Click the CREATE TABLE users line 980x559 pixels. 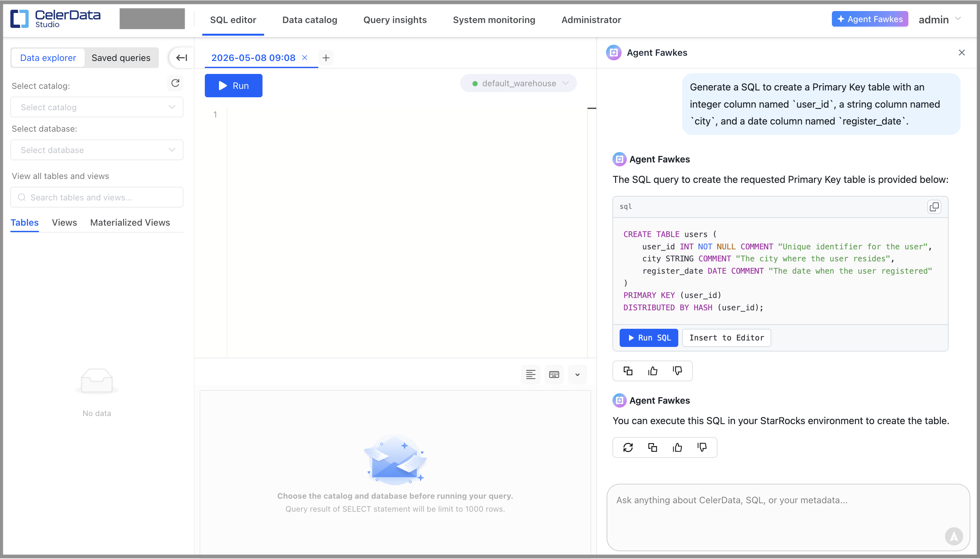(x=670, y=234)
